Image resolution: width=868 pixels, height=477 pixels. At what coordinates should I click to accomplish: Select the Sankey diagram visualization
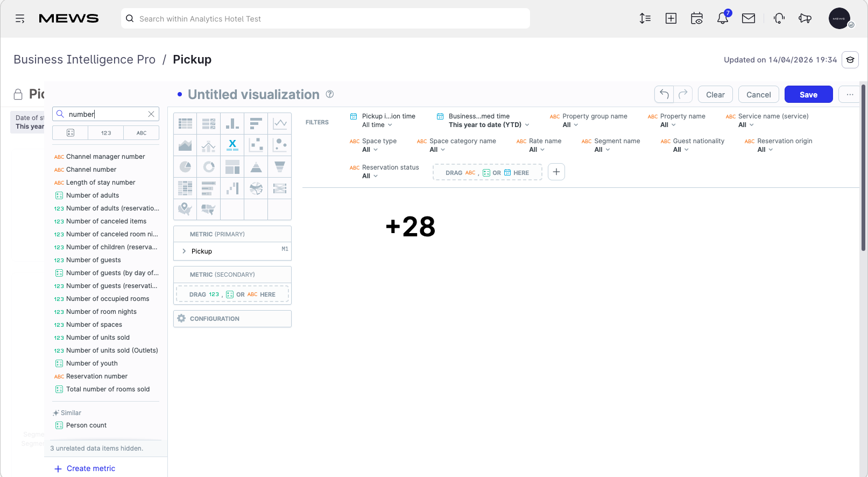point(280,188)
